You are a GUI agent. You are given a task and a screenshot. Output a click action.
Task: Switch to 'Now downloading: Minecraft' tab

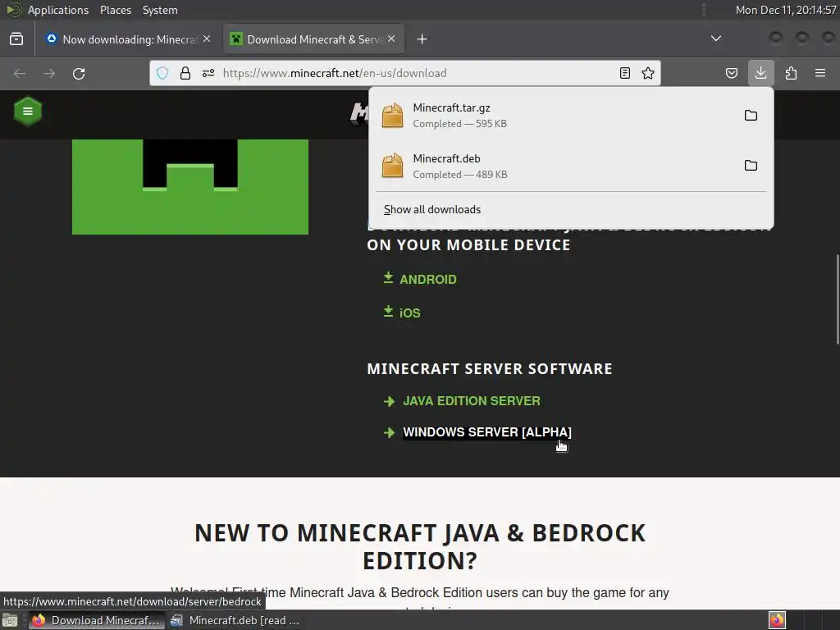click(129, 39)
